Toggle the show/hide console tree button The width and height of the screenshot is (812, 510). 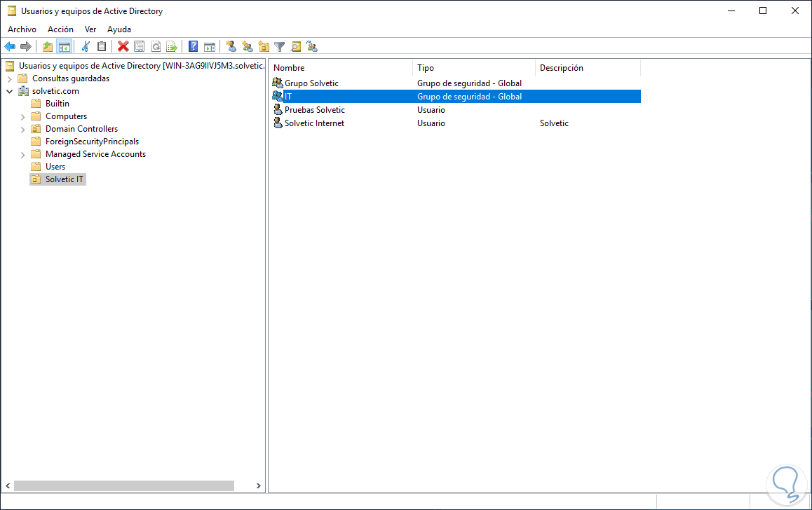click(x=65, y=46)
